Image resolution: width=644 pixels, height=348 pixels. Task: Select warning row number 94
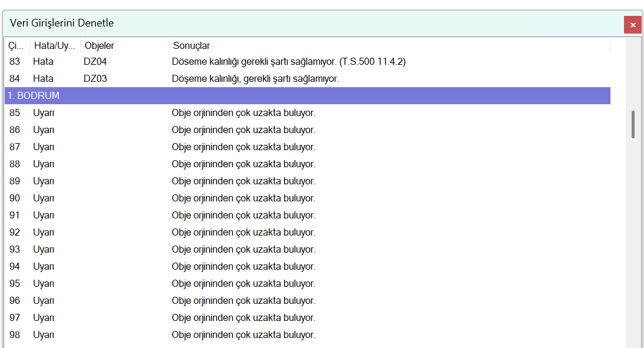(308, 267)
